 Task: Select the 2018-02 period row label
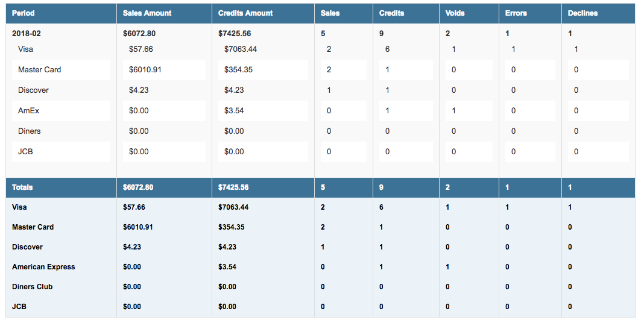[x=27, y=34]
